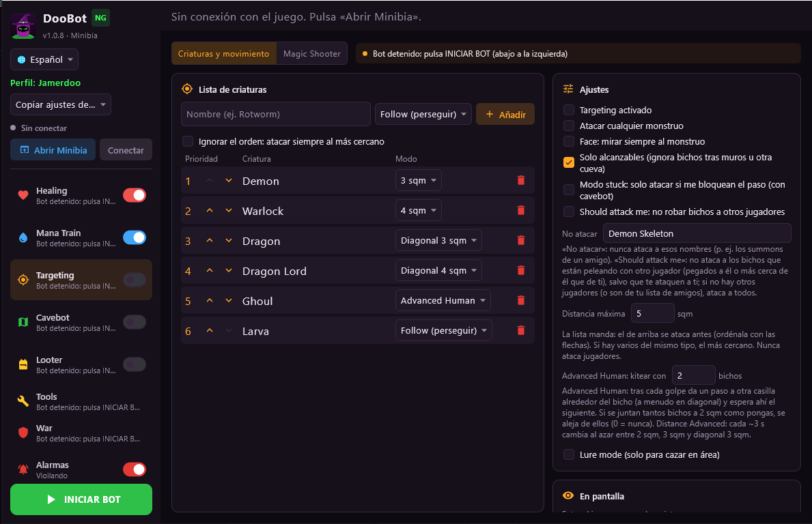812x524 pixels.
Task: Enable 'Ignorar el orden' checkbox
Action: pyautogui.click(x=188, y=141)
